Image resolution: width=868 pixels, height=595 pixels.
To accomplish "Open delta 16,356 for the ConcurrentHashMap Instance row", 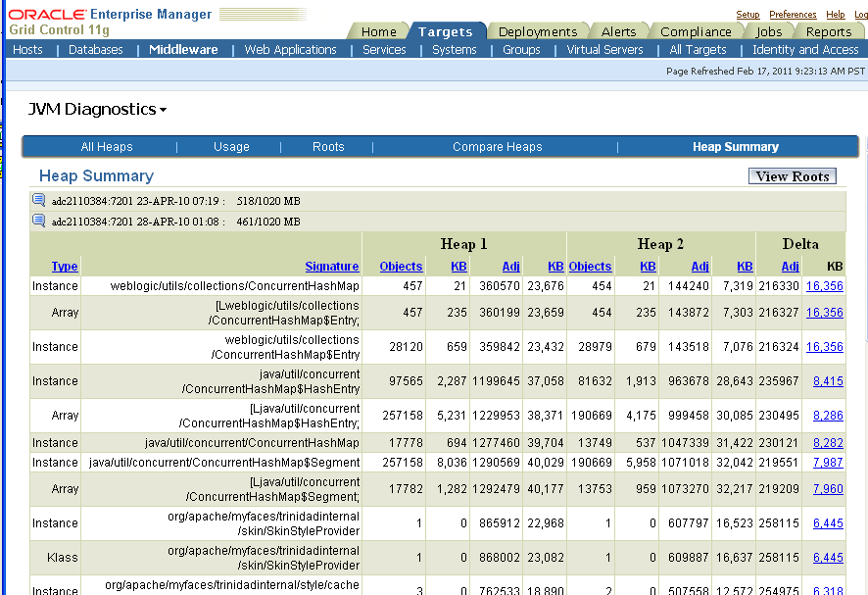I will (824, 286).
